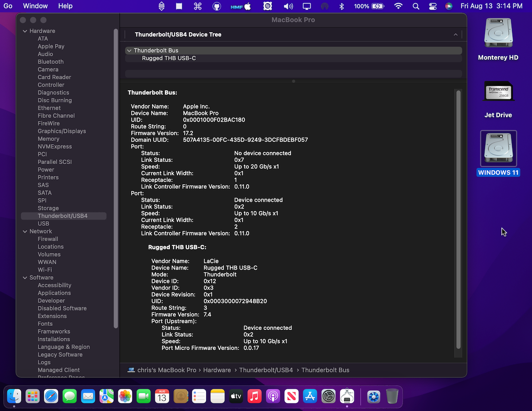Open Reminders from the Dock
The image size is (532, 411).
(199, 396)
